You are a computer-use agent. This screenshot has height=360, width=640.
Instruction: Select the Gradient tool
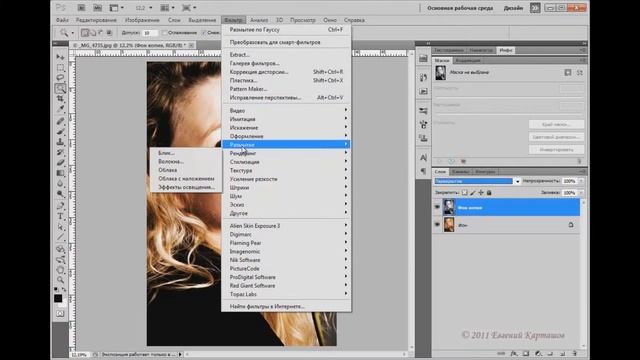tap(60, 173)
